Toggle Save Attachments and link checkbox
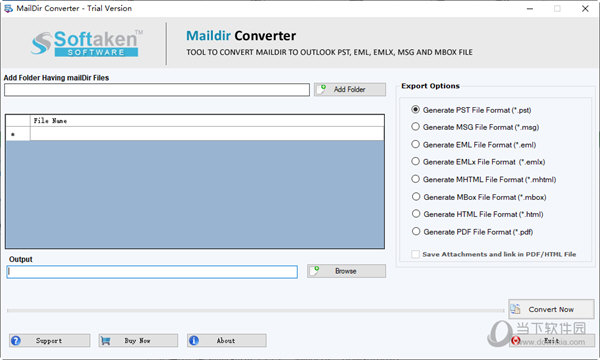The image size is (600, 360). point(415,254)
